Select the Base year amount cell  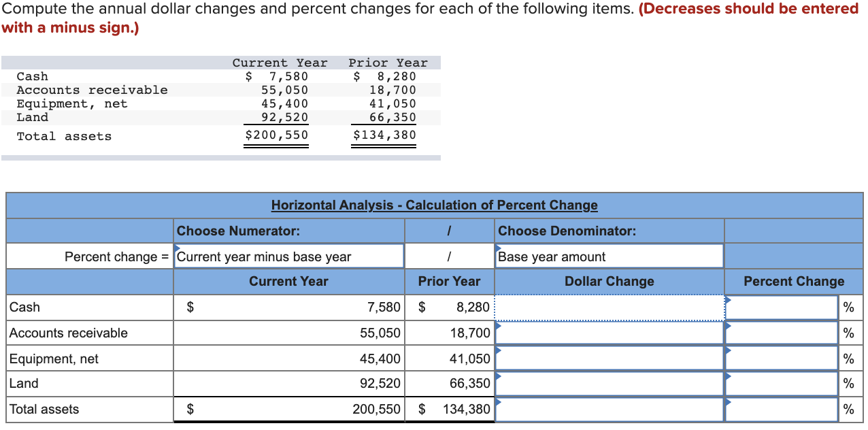pyautogui.click(x=610, y=256)
